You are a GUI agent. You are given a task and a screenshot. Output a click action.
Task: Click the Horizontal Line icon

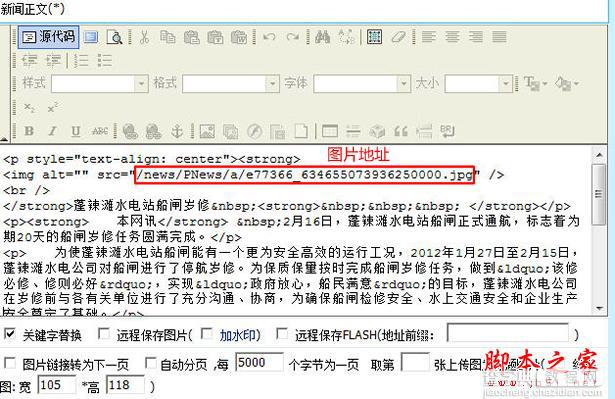(x=353, y=131)
